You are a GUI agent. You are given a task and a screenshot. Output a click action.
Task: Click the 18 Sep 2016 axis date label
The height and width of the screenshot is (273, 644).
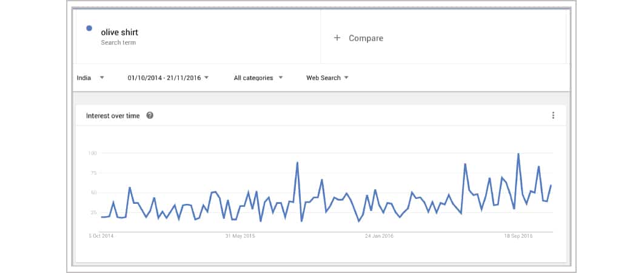coord(518,236)
